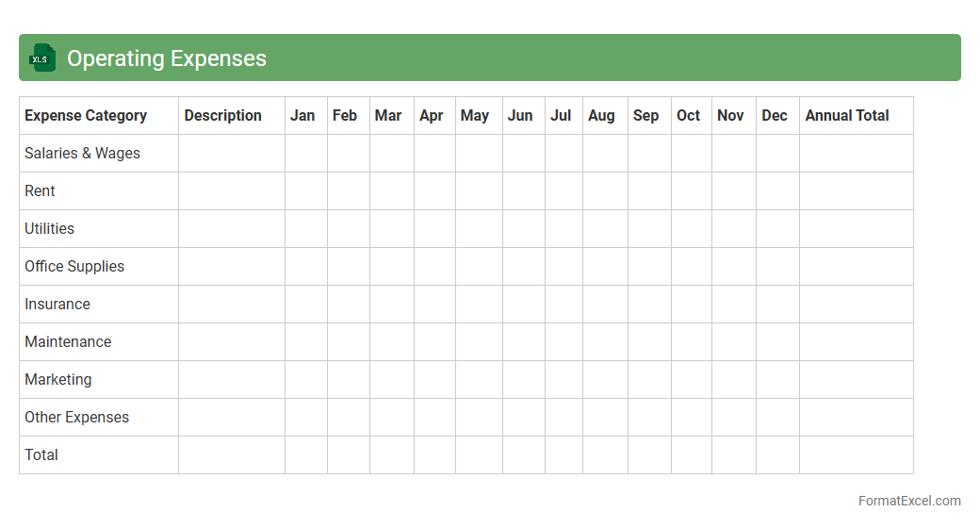
Task: Click the Jan month header
Action: coord(302,115)
